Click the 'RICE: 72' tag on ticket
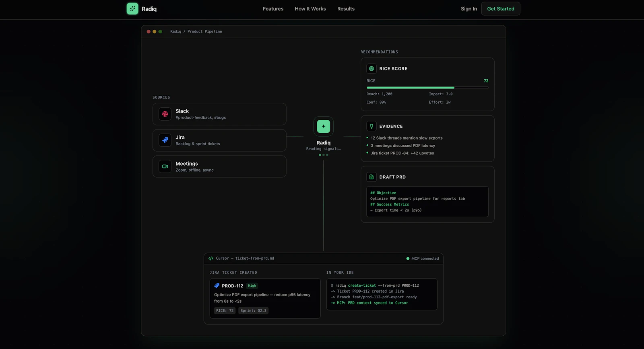 click(225, 311)
